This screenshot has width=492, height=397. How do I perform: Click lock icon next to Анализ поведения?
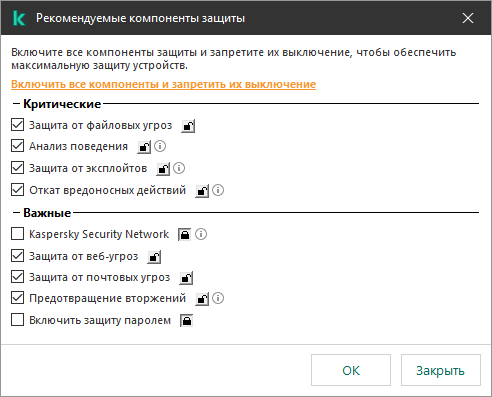tap(144, 147)
